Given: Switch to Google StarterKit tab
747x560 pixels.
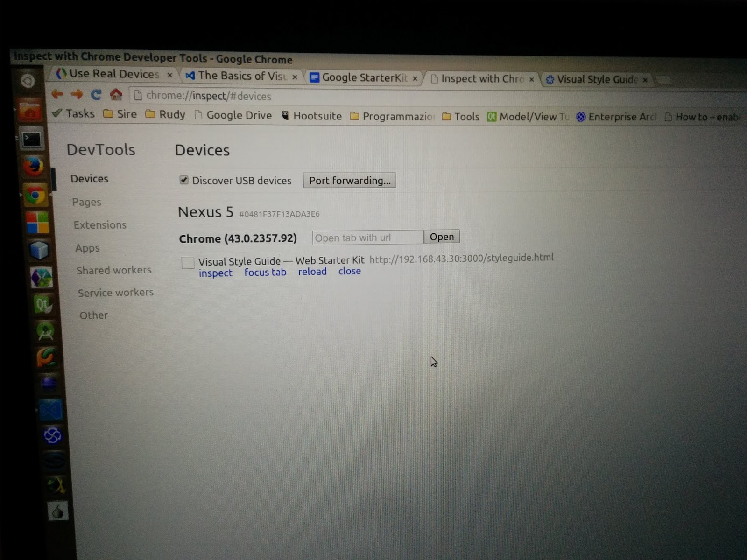Looking at the screenshot, I should (364, 77).
